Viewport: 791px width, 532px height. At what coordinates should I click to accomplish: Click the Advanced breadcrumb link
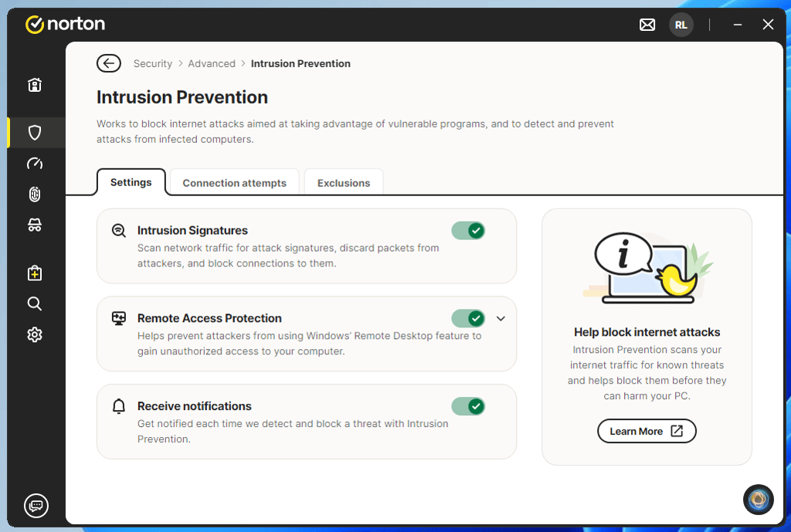tap(212, 63)
